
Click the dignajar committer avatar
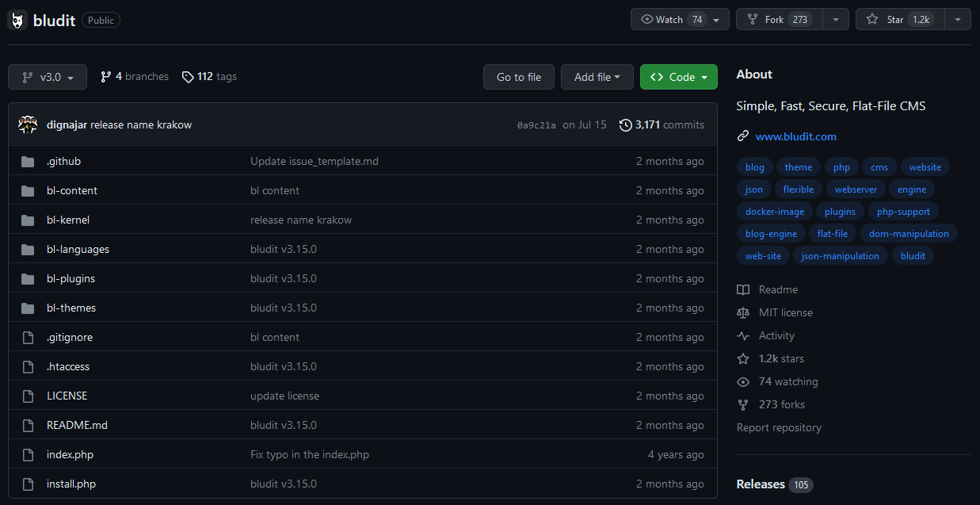(28, 124)
